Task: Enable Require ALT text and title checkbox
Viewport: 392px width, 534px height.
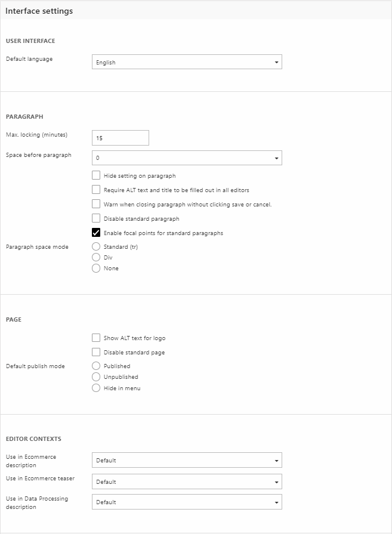Action: (96, 190)
